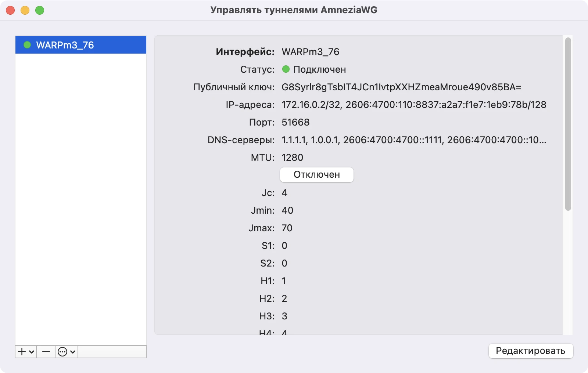Image resolution: width=588 pixels, height=373 pixels.
Task: Click the port value 51668
Action: [x=295, y=122]
